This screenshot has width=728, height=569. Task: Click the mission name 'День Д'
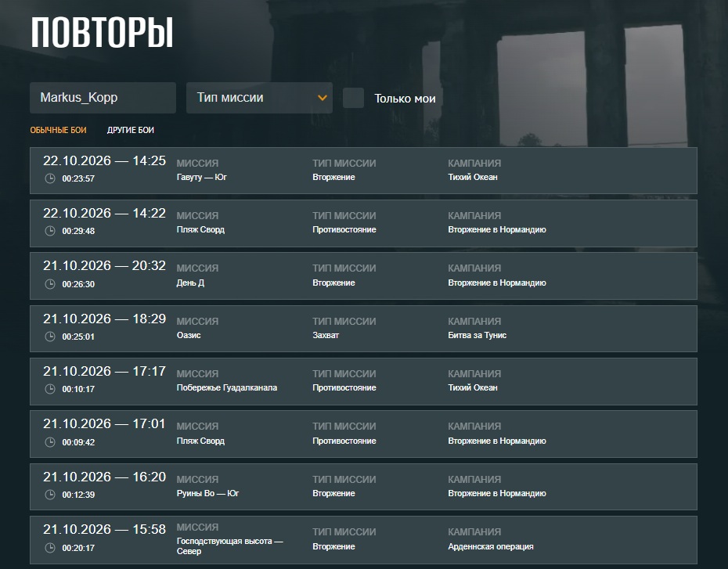point(190,283)
